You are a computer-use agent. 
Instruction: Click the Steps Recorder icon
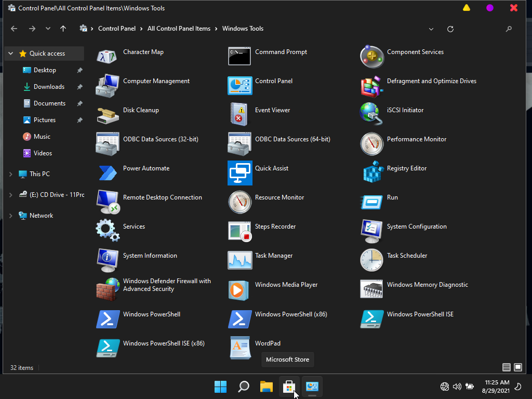pos(240,231)
